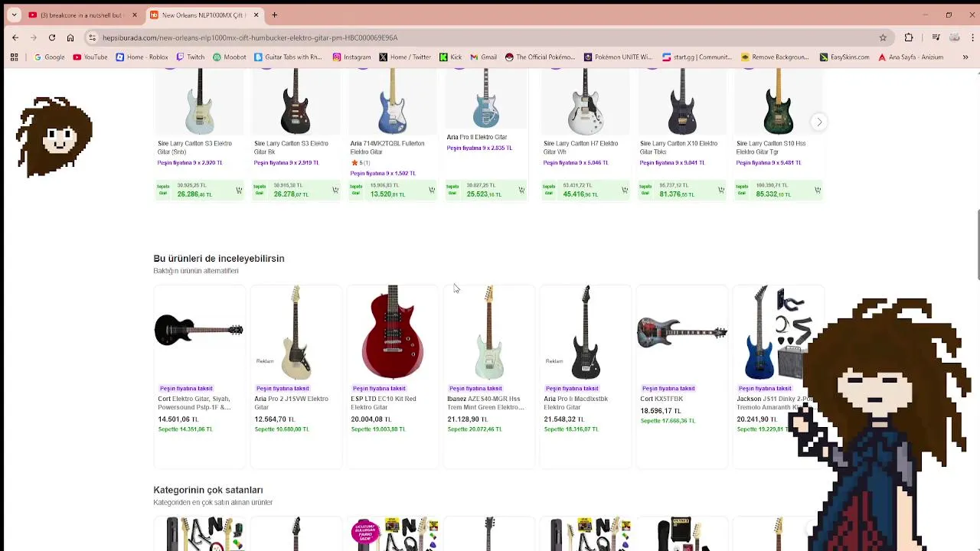Select the New Orleans NLP1000MX tab
Screen dimensions: 980x551
204,15
